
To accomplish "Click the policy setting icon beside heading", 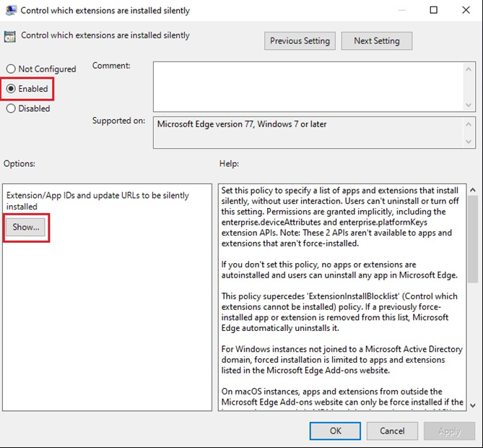I will [x=10, y=36].
